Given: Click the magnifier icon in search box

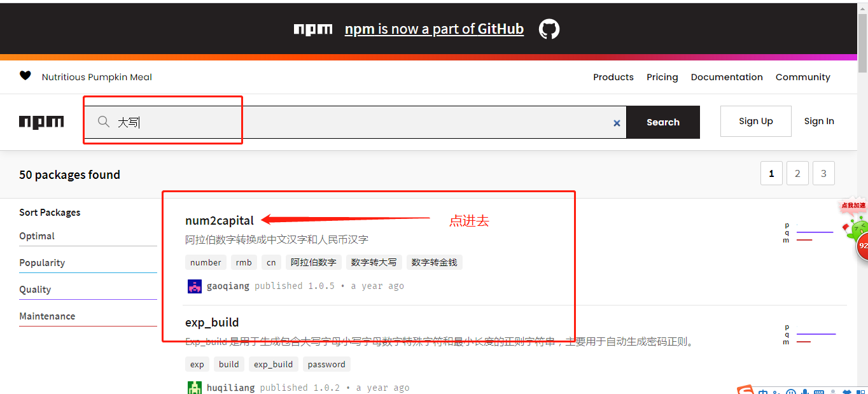Looking at the screenshot, I should tap(104, 122).
